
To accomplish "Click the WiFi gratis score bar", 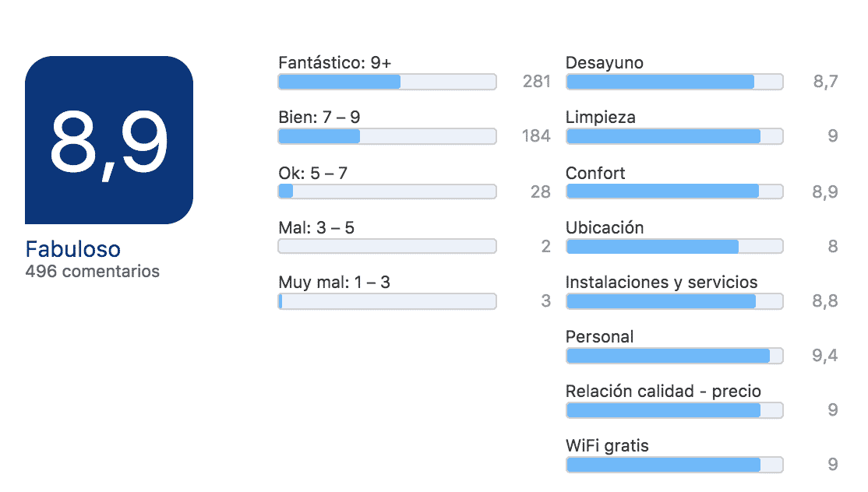I will tap(674, 465).
